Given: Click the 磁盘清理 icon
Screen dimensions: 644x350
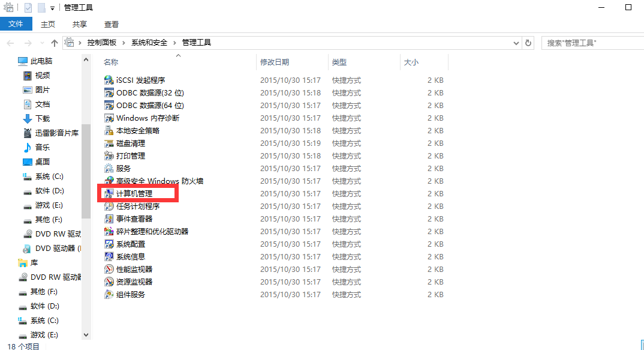Looking at the screenshot, I should coord(109,143).
